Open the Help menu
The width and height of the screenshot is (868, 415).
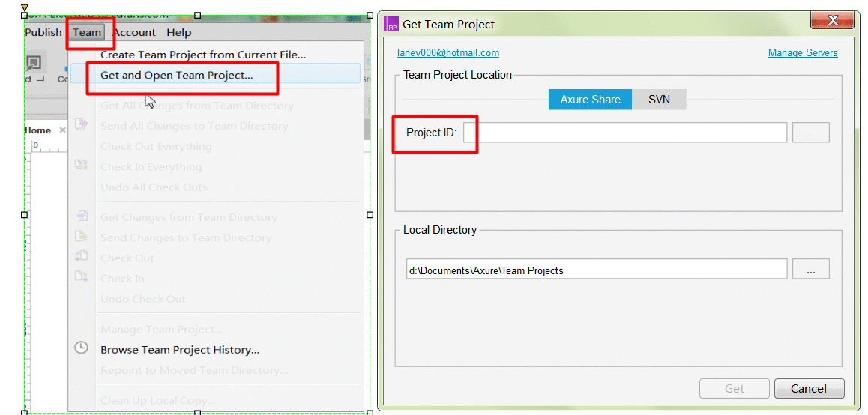(179, 33)
